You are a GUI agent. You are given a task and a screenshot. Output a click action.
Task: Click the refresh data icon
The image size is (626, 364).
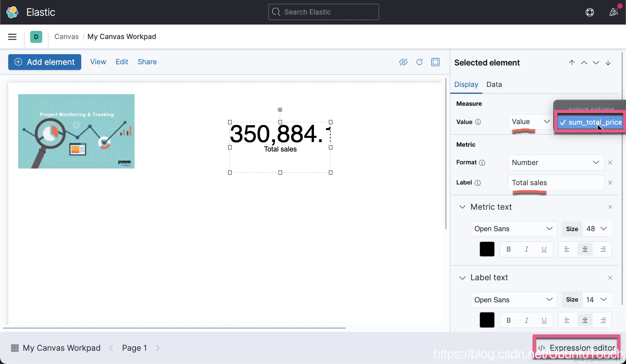pyautogui.click(x=419, y=62)
